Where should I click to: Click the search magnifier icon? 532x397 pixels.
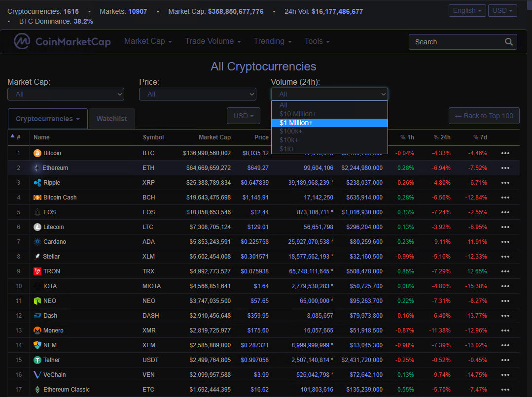[x=509, y=42]
